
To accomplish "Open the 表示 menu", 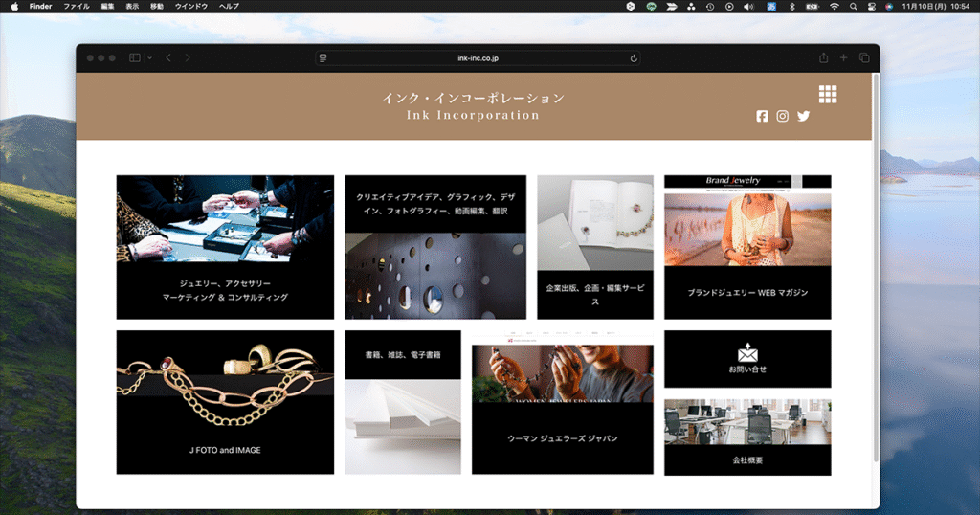I will (x=132, y=7).
